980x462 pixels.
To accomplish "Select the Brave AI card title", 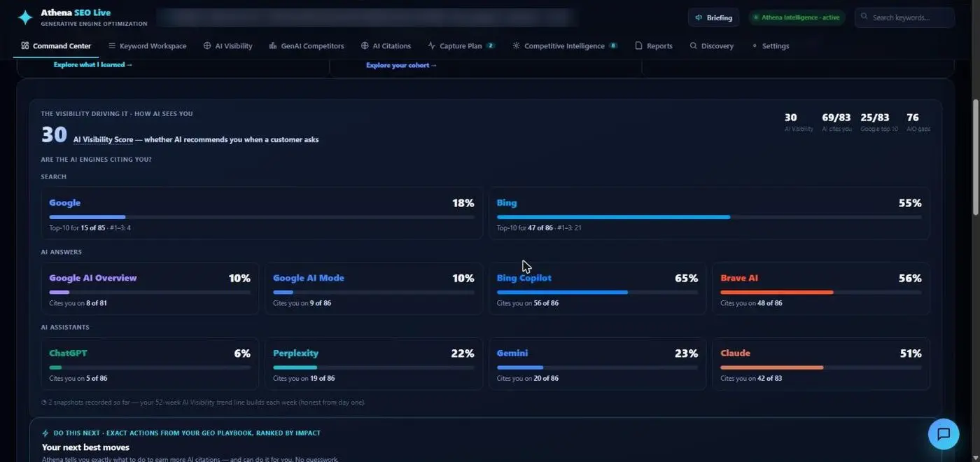I will [x=739, y=278].
